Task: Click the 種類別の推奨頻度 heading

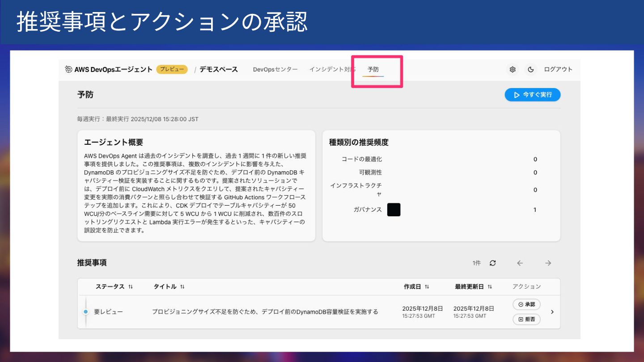Action: coord(359,143)
